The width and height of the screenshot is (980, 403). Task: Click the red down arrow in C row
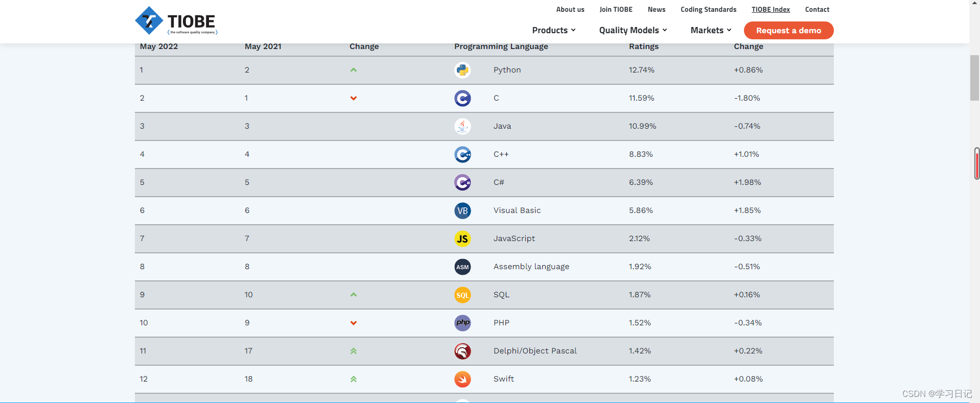point(353,98)
